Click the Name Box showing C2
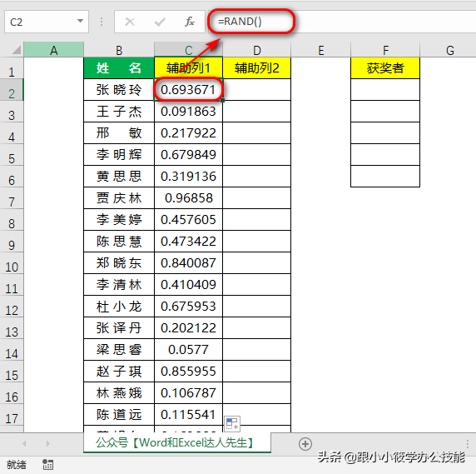This screenshot has height=474, width=476. click(47, 22)
